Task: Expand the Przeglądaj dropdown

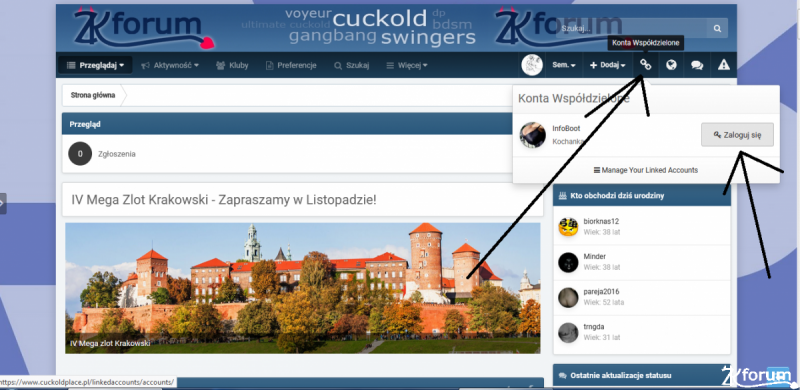Action: pyautogui.click(x=95, y=65)
